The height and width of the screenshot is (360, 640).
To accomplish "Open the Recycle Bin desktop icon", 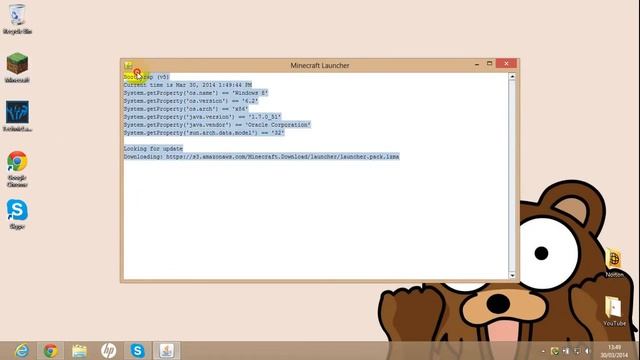I will 17,19.
